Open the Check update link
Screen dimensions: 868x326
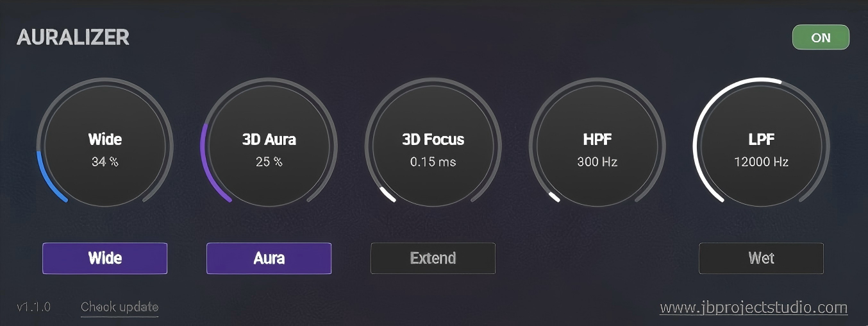point(119,307)
